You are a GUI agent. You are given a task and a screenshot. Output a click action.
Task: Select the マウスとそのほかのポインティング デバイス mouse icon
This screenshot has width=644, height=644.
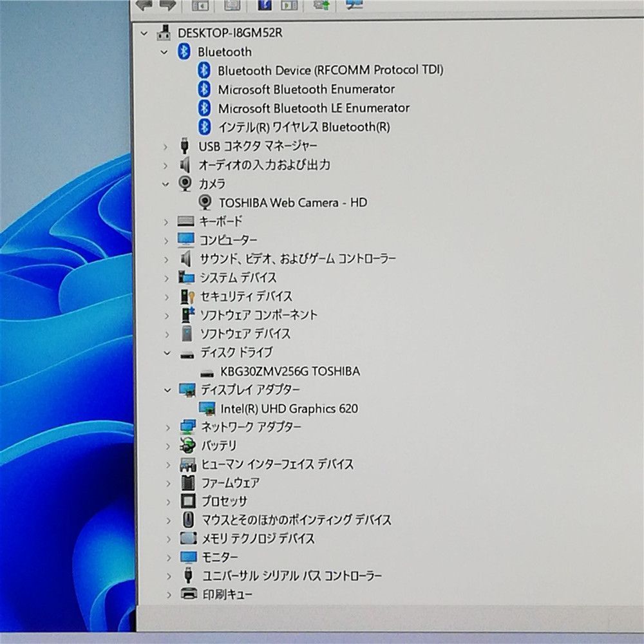(x=188, y=520)
